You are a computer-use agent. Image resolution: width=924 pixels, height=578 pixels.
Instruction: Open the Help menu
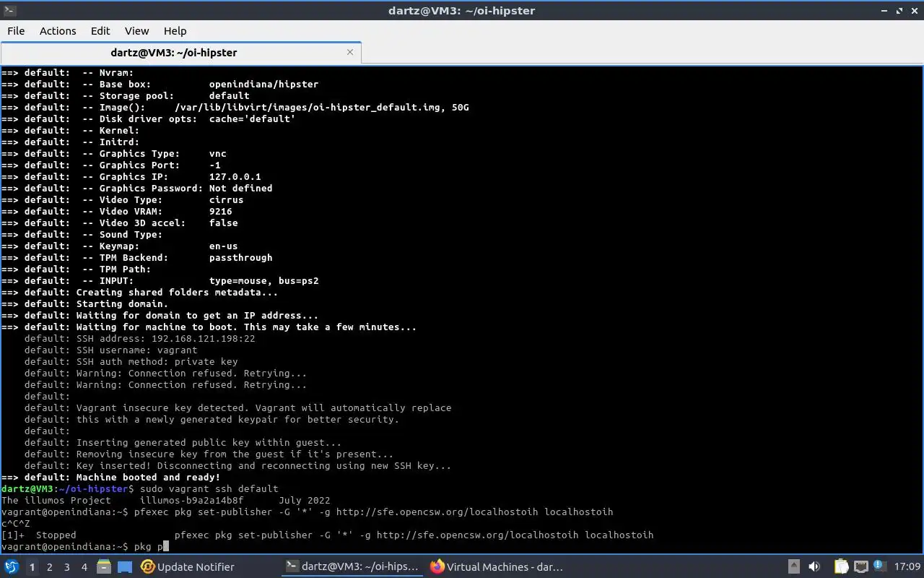pos(175,31)
